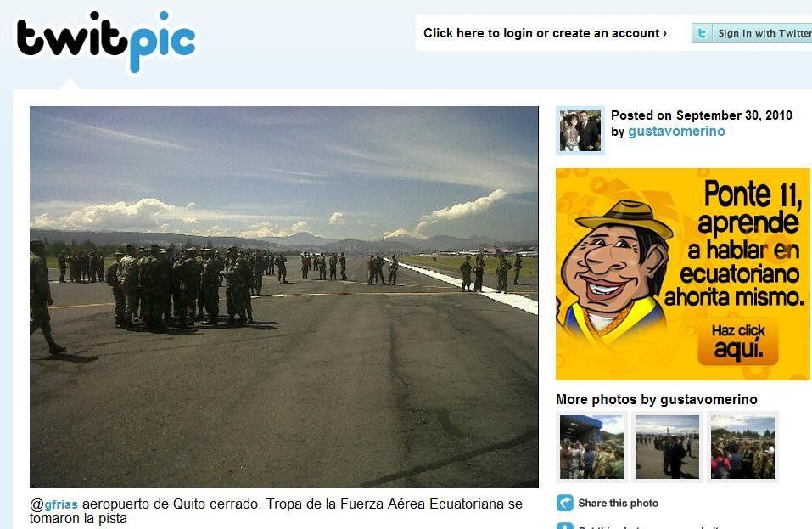Viewport: 812px width, 529px height.
Task: Click the blue icon below the Share icon
Action: click(x=565, y=526)
